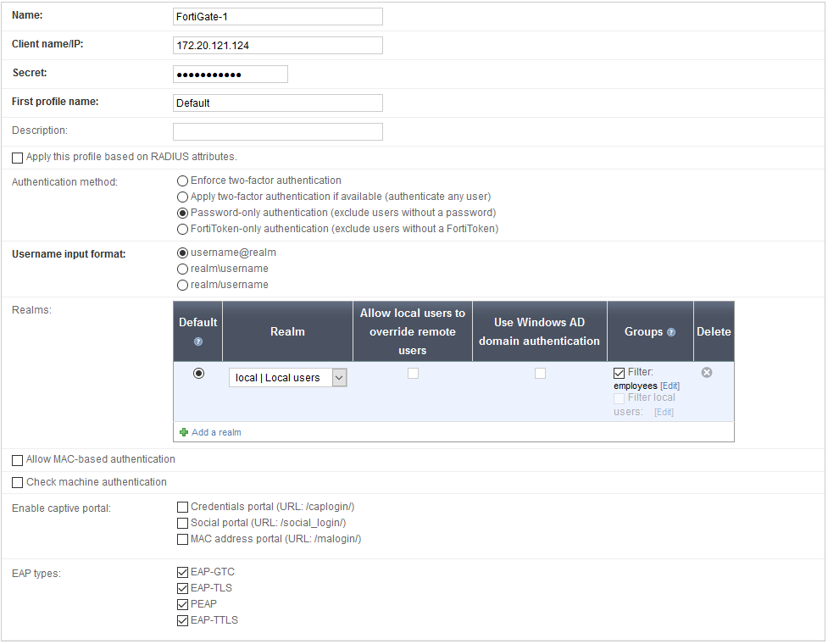The image size is (828, 644).
Task: Click the Secret password field
Action: 231,74
